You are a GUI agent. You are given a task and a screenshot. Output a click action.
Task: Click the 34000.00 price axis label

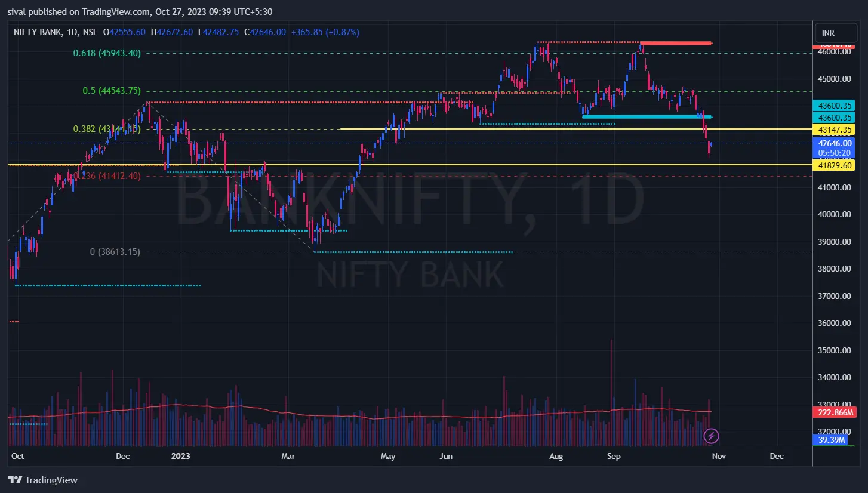(835, 377)
